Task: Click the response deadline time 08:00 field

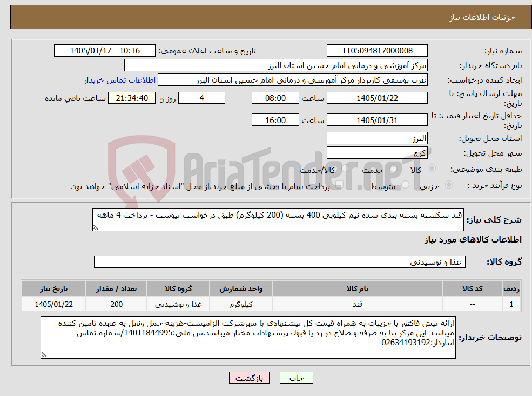Action: click(275, 98)
